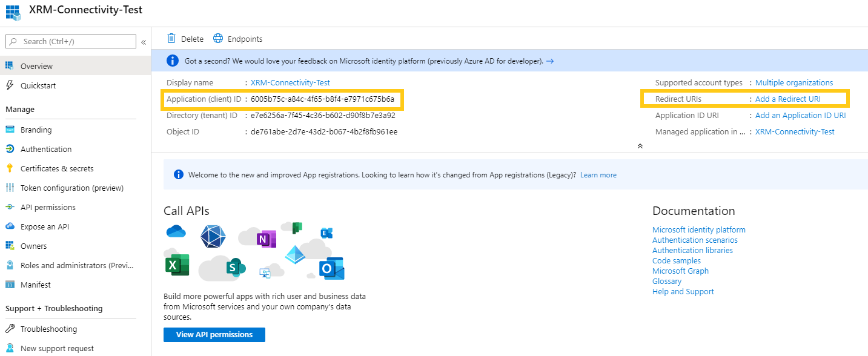Screen dimensions: 868x356
Task: Click Add a Redirect URI link
Action: pyautogui.click(x=788, y=99)
